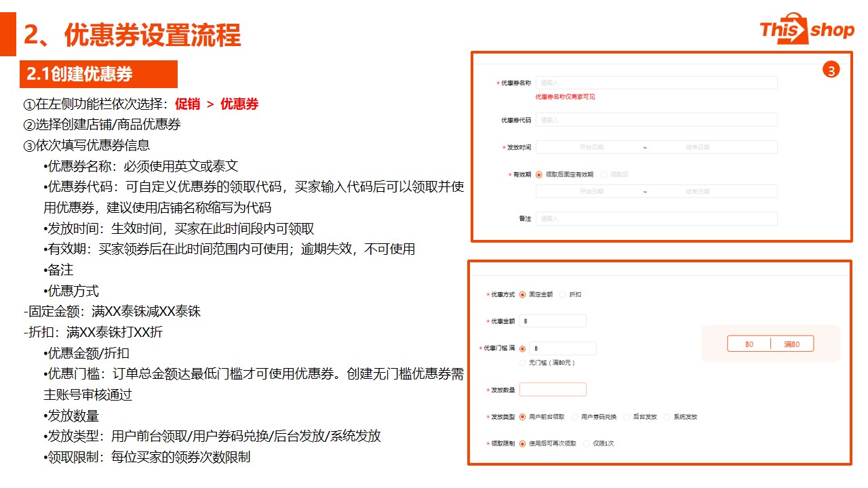The height and width of the screenshot is (488, 868).
Task: Click the red hint 优惠券名称仅商家可见
Action: coord(566,97)
